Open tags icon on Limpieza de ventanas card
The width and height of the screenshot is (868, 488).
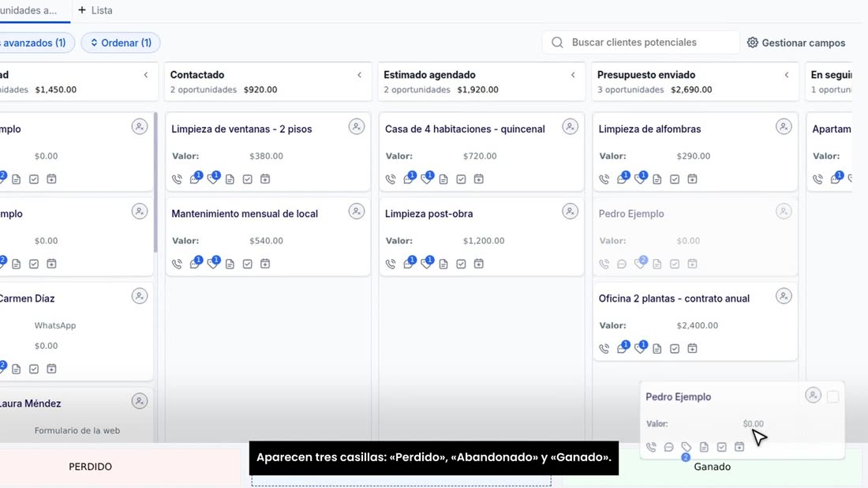[x=212, y=179]
